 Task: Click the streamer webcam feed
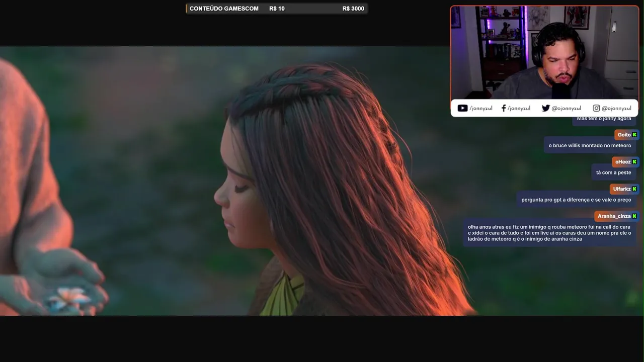pyautogui.click(x=544, y=52)
